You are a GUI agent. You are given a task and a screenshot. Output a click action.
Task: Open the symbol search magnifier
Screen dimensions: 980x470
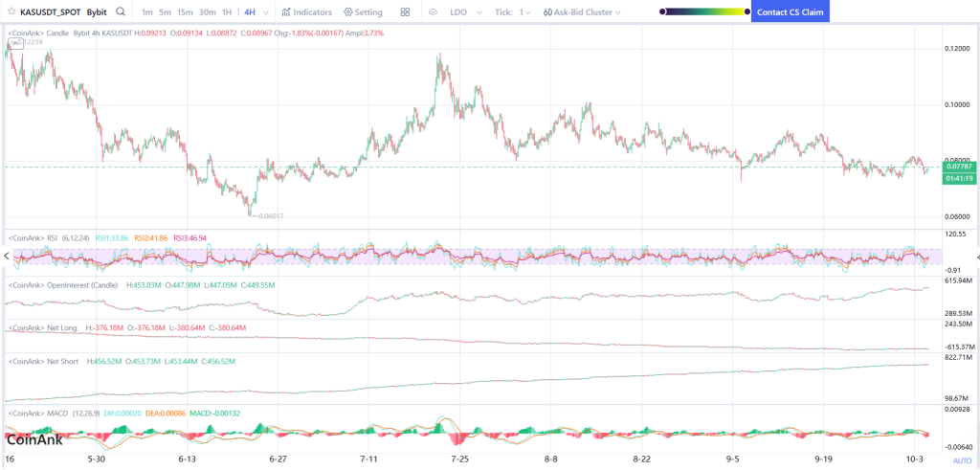coord(121,11)
